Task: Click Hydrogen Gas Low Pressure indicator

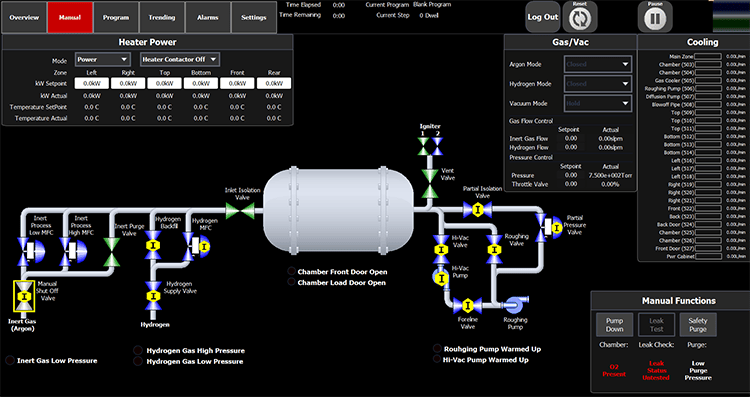Action: coord(138,361)
